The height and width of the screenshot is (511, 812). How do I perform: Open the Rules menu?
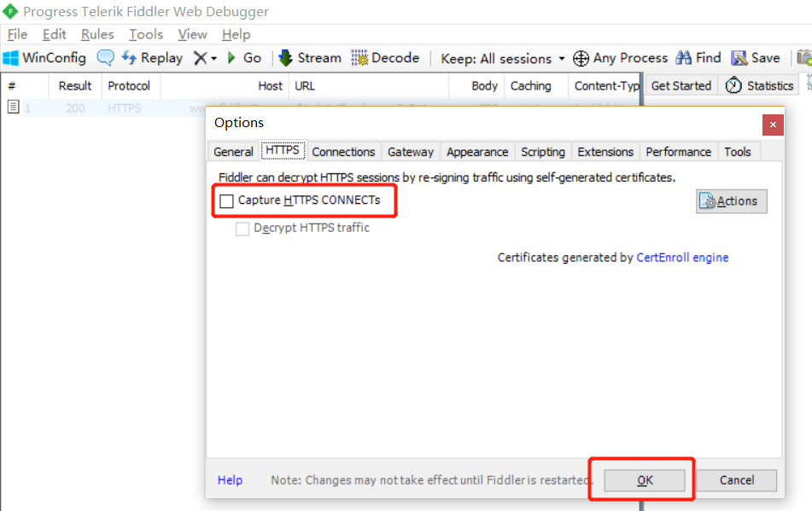tap(96, 34)
